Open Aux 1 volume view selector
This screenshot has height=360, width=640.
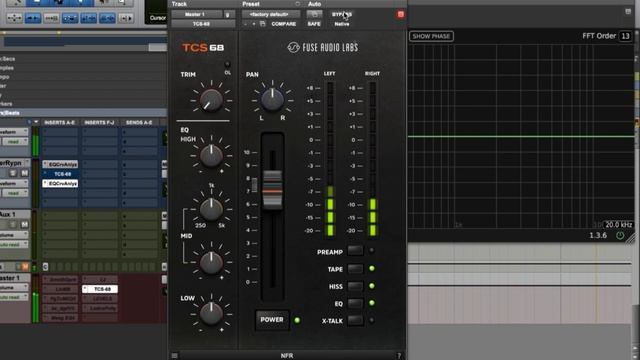pyautogui.click(x=14, y=235)
